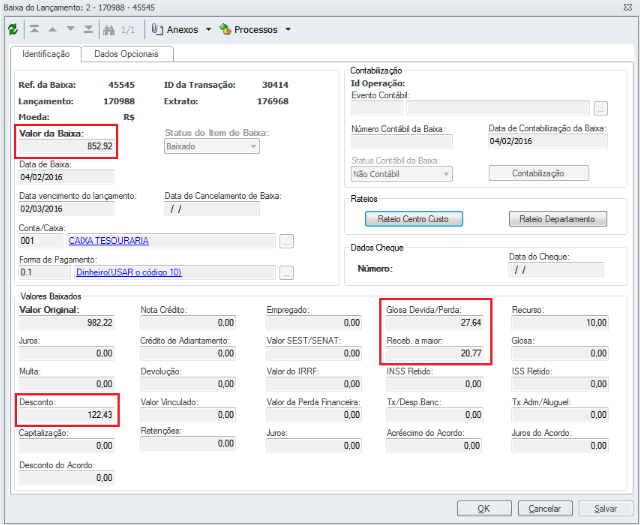
Task: Click the Juros do Acordo field
Action: click(x=560, y=446)
